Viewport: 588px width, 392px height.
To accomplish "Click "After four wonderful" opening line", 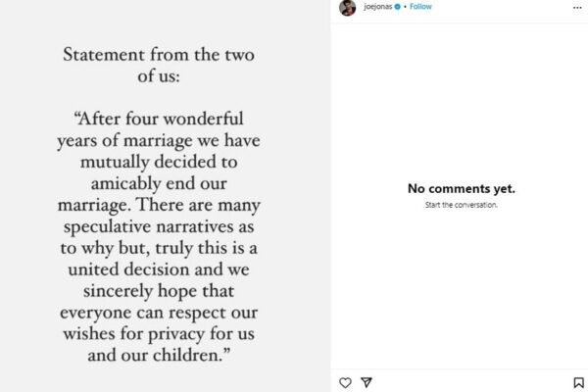I will click(165, 119).
